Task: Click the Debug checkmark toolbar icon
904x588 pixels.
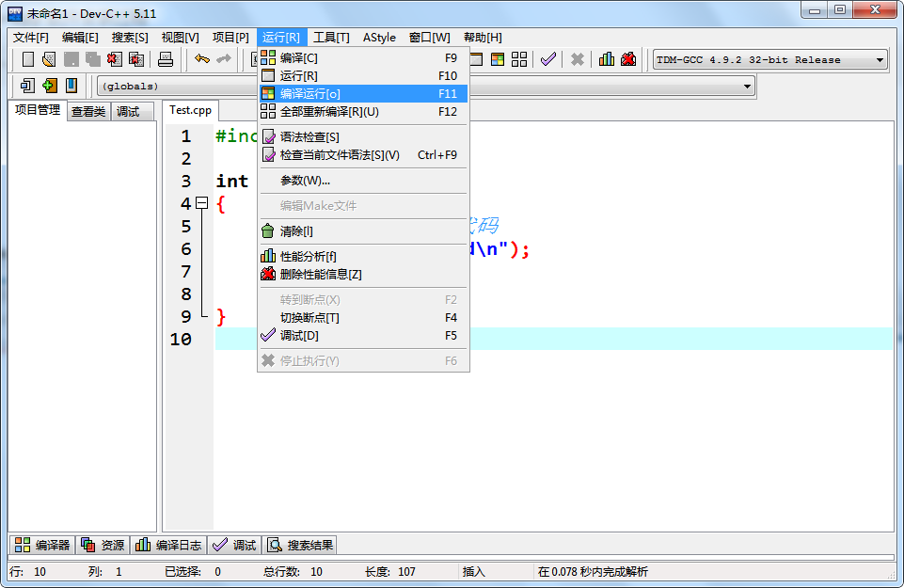Action: coord(548,58)
